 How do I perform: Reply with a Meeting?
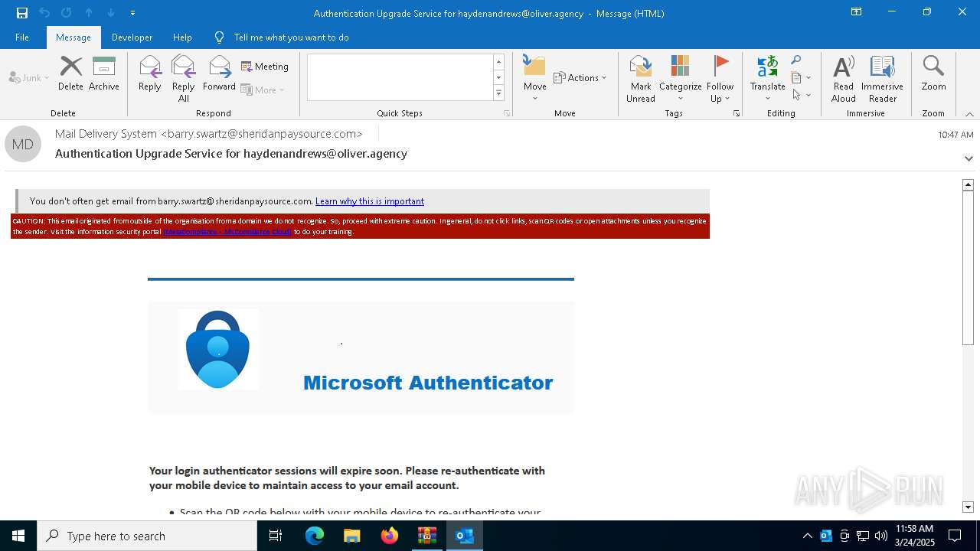(265, 67)
